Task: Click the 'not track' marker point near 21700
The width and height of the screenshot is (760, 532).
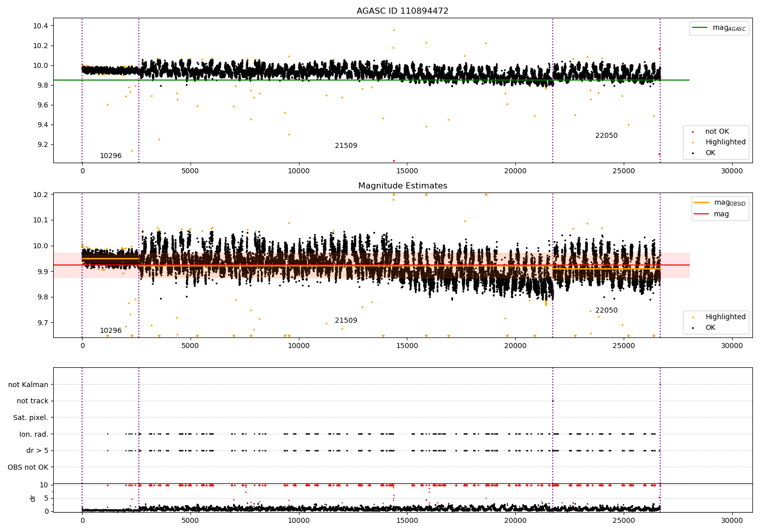Action: coord(553,401)
